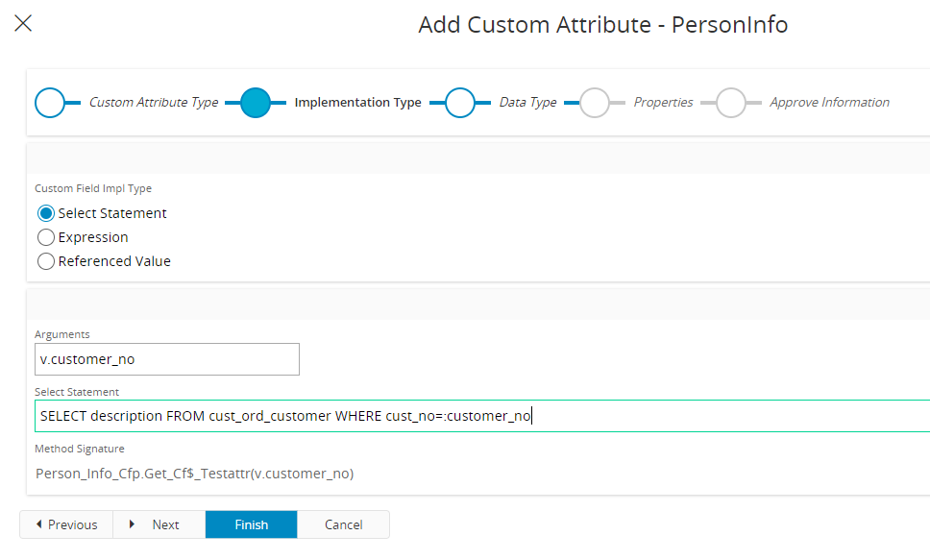Select the Expression implementation type

[45, 237]
